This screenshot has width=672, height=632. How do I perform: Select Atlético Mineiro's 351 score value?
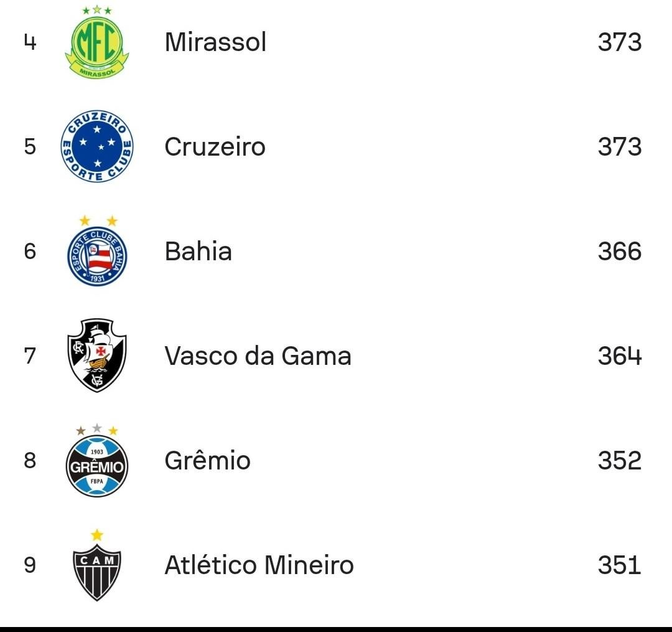pyautogui.click(x=619, y=565)
